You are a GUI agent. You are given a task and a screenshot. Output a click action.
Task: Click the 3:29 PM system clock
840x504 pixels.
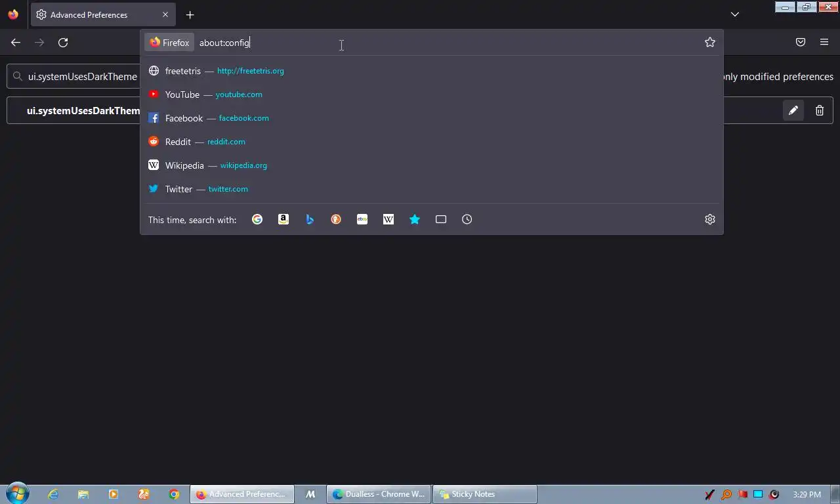tap(807, 494)
